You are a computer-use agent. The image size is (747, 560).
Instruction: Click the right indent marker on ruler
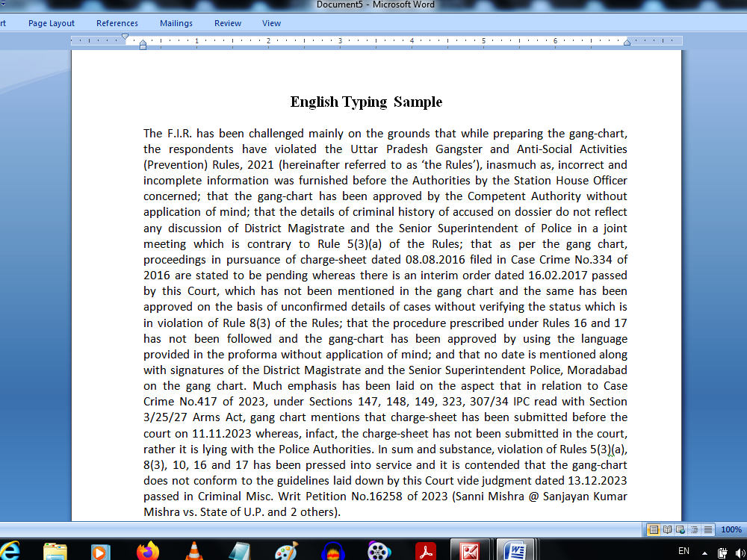pyautogui.click(x=627, y=43)
